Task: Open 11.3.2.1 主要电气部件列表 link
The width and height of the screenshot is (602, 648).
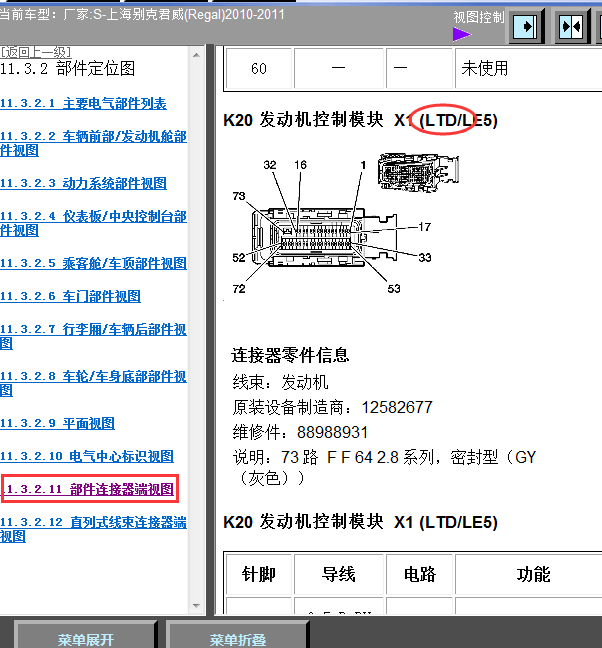Action: pos(83,103)
